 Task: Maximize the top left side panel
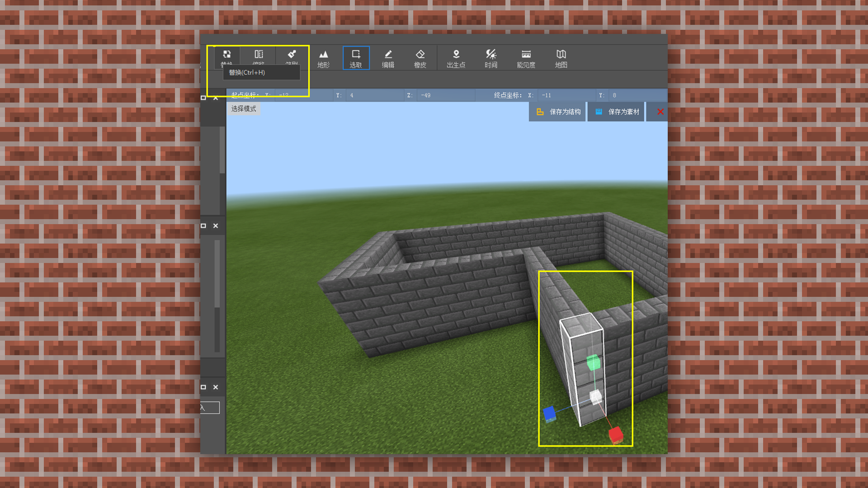(x=203, y=98)
